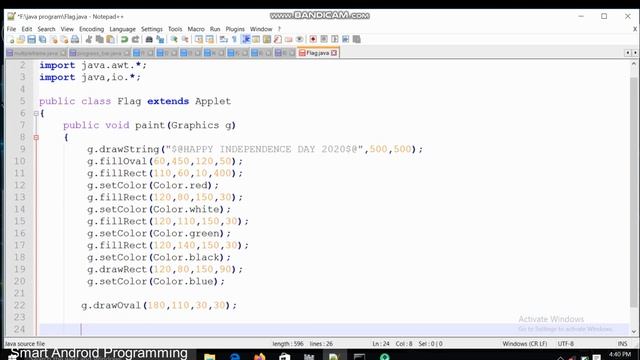The image size is (640, 360).
Task: Click the Replace toolbar icon
Action: coord(160,40)
